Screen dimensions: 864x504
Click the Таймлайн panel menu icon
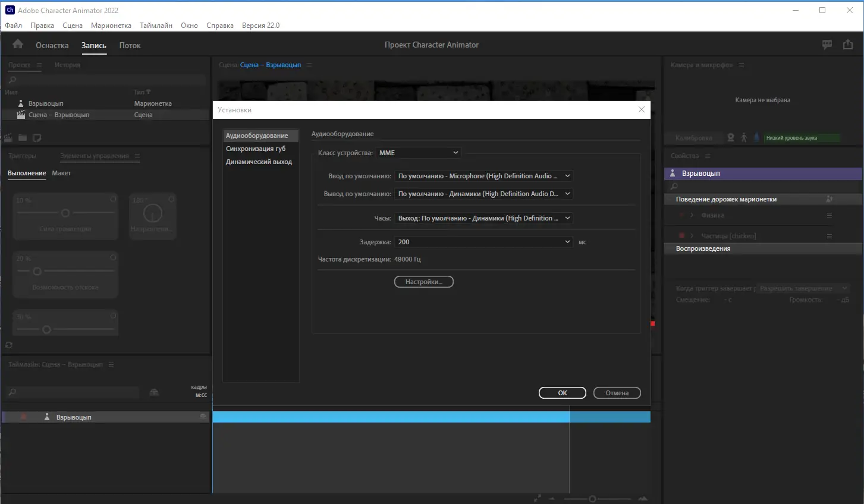(111, 364)
